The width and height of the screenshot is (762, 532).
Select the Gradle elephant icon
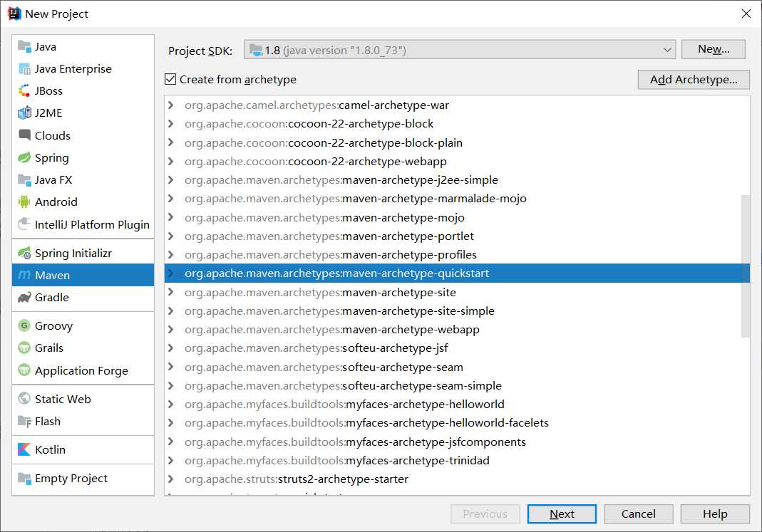point(25,298)
